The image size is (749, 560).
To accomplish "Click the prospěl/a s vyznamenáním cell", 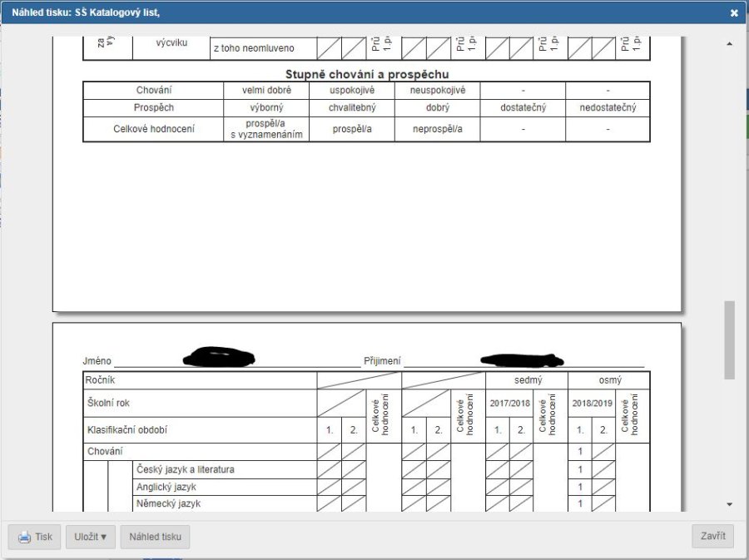I will coord(266,129).
